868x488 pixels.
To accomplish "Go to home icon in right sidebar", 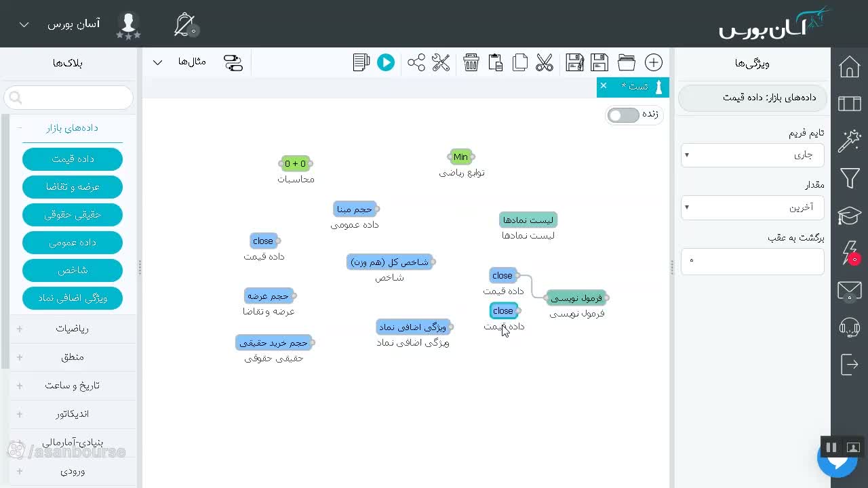I will [850, 67].
